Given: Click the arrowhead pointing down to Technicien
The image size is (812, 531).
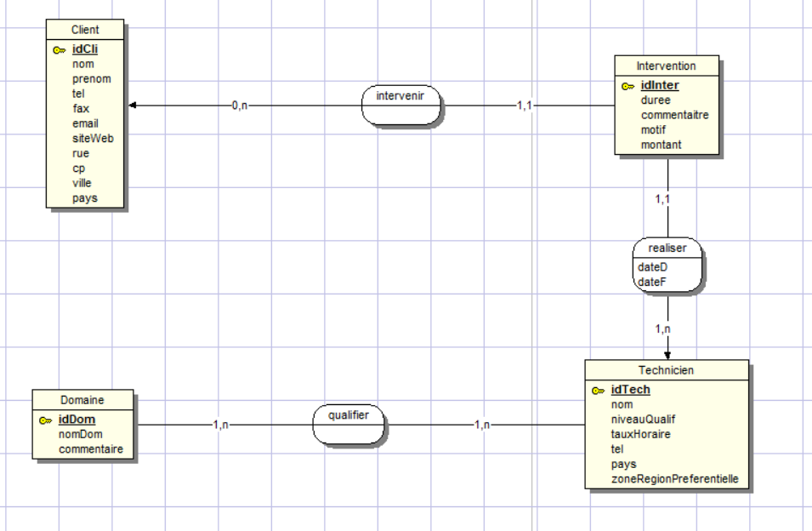Looking at the screenshot, I should [667, 354].
